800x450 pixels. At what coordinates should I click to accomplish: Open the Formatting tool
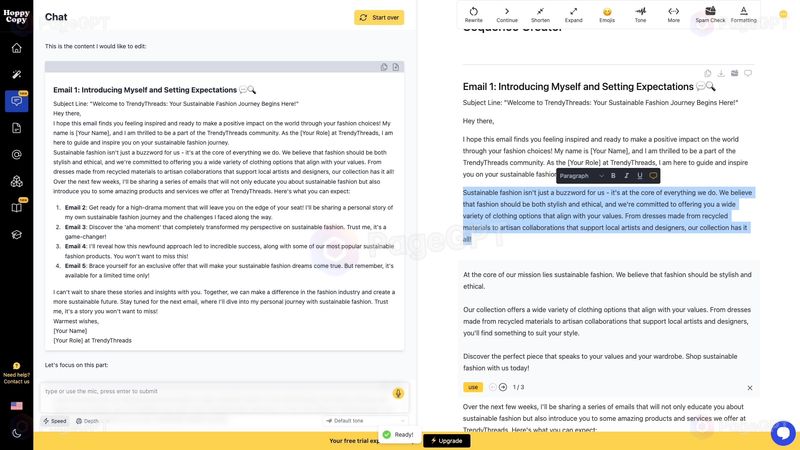click(743, 14)
